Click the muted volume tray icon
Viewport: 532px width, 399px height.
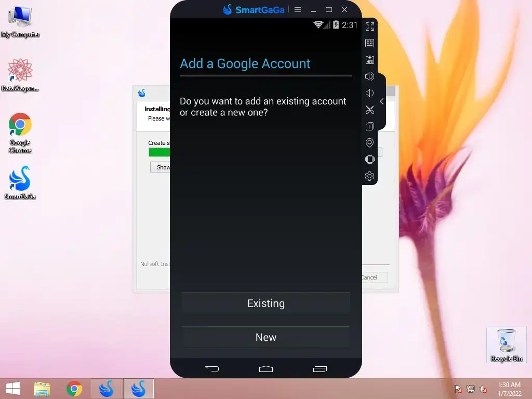(x=483, y=389)
